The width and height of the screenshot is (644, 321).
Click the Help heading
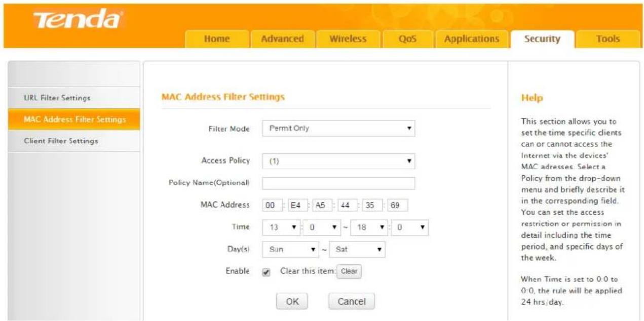point(532,98)
